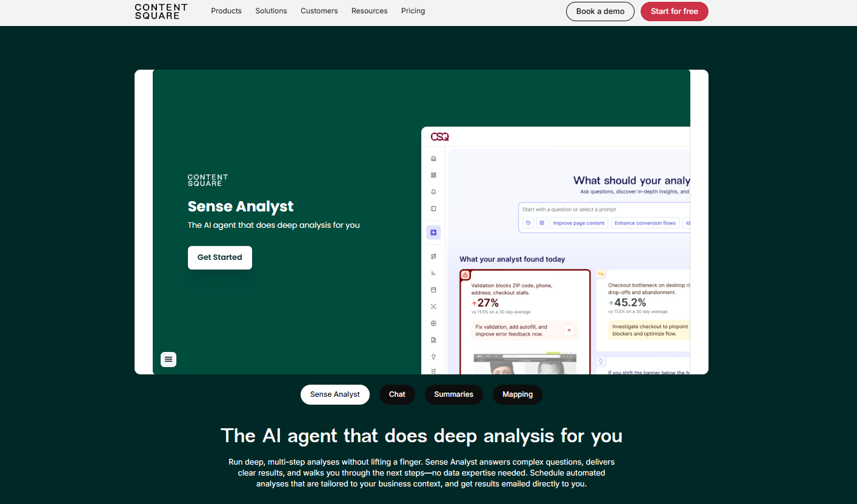Click the What your analyst found today heading
This screenshot has width=857, height=504.
[x=512, y=259]
